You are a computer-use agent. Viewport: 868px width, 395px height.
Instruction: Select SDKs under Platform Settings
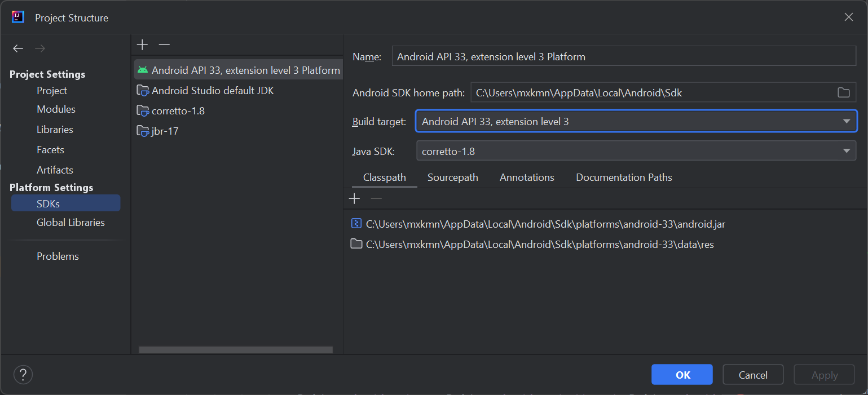click(x=65, y=203)
